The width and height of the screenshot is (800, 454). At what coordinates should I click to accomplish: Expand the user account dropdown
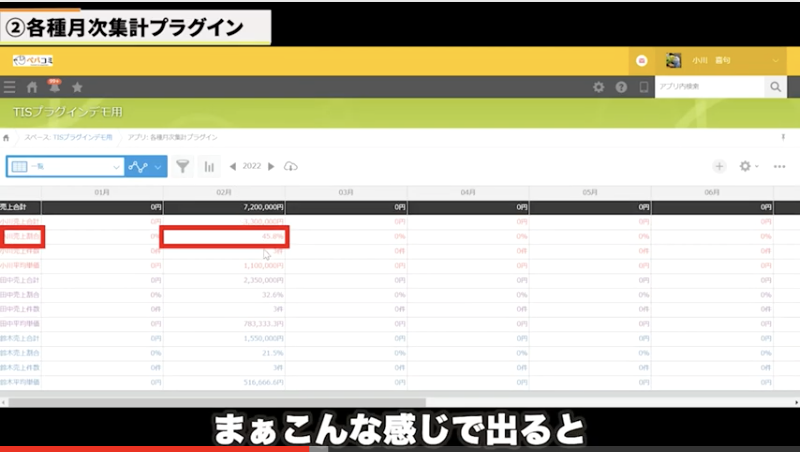(777, 61)
